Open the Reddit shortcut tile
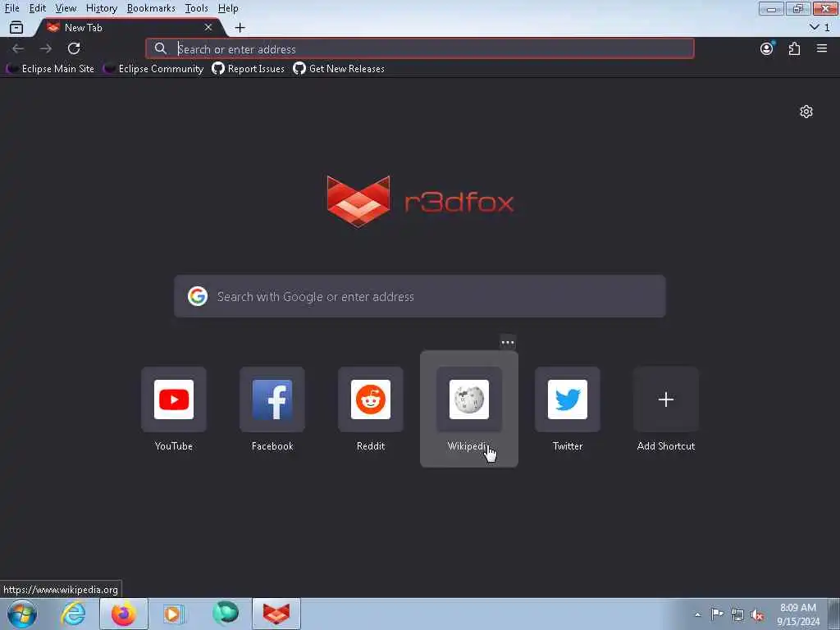 point(371,399)
